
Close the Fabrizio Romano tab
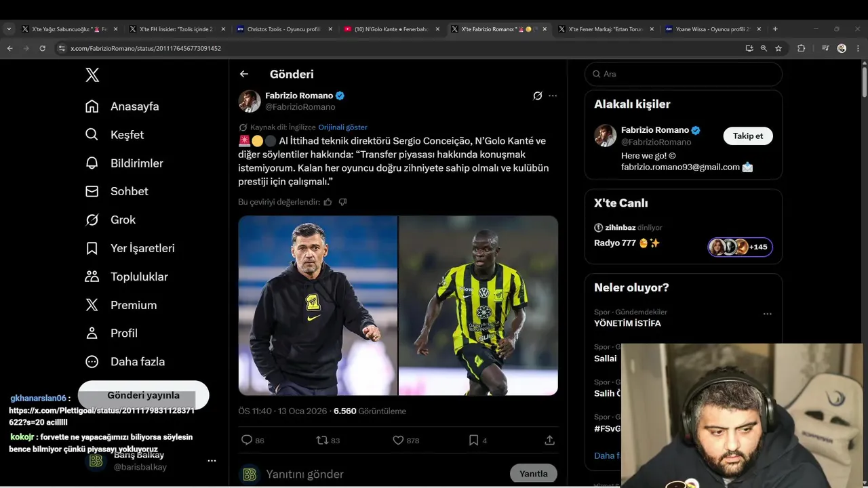tap(545, 29)
